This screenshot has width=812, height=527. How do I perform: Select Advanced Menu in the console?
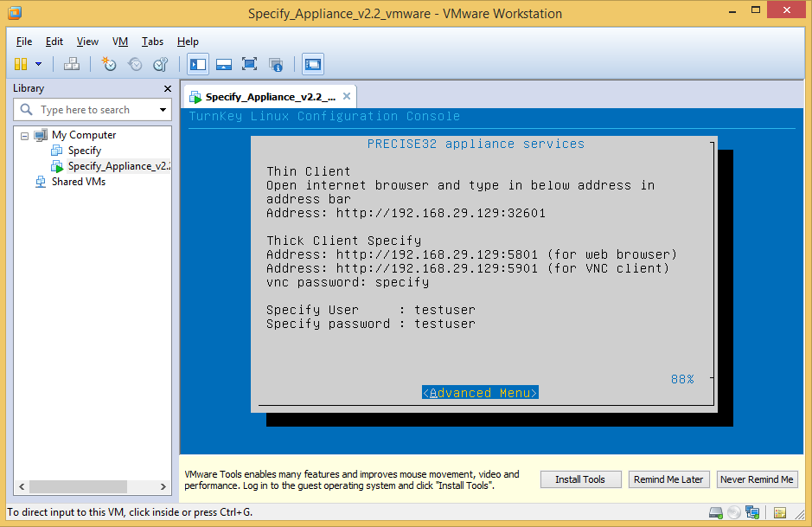click(x=480, y=393)
